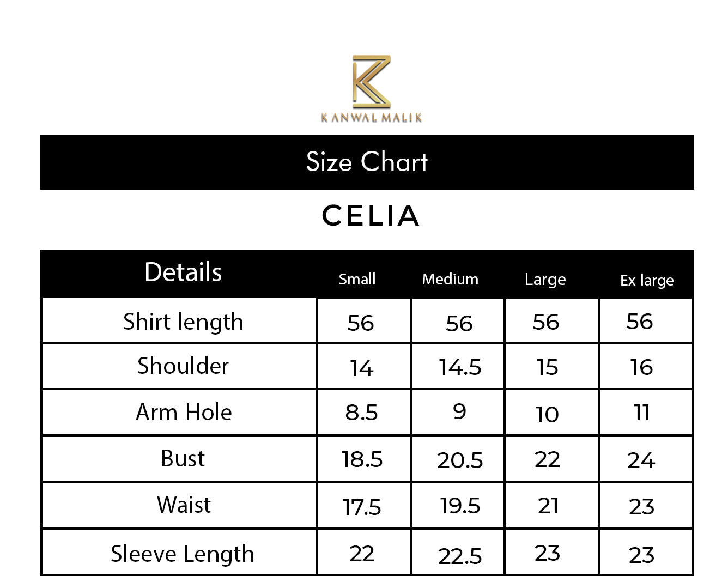Click the Bust row label

coord(183,458)
